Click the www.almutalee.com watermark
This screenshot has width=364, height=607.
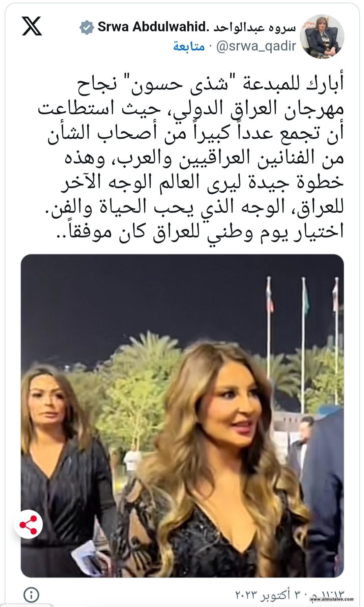coord(332,599)
